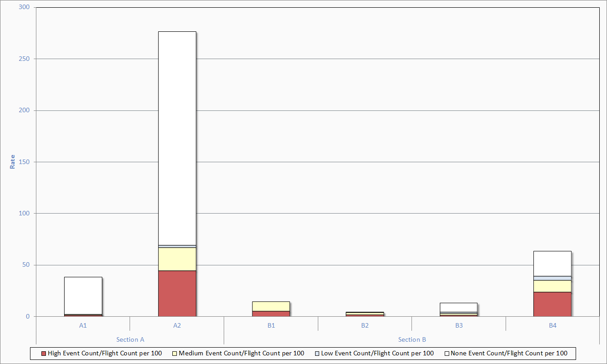This screenshot has height=364, width=607.
Task: Click the 300 y-axis tick label
Action: click(x=25, y=7)
